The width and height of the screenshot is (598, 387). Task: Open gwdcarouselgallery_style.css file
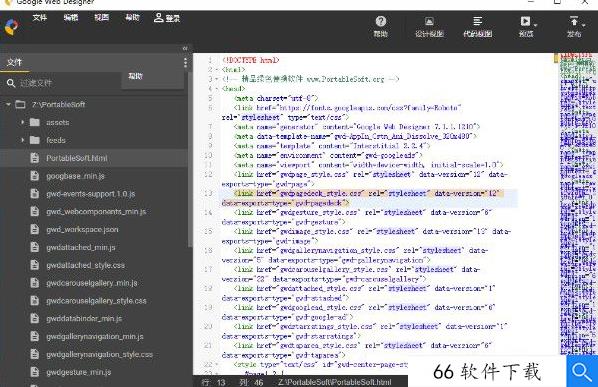[x=96, y=301]
